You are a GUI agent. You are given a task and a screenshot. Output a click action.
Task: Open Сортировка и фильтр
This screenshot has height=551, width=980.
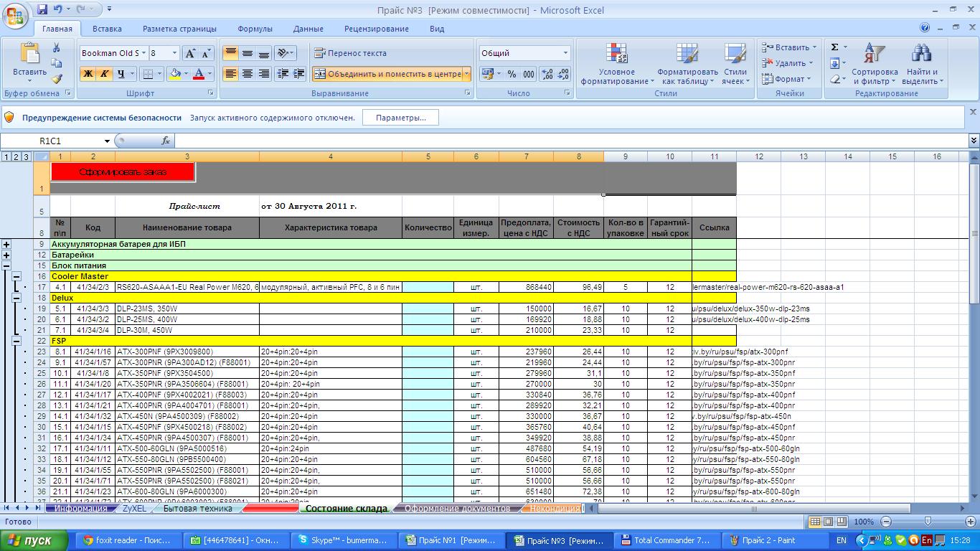875,65
